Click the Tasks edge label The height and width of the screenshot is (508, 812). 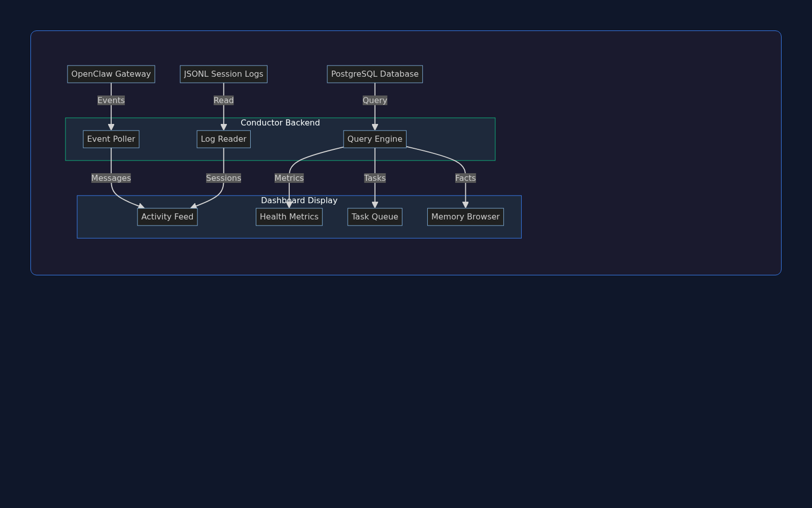click(x=375, y=178)
